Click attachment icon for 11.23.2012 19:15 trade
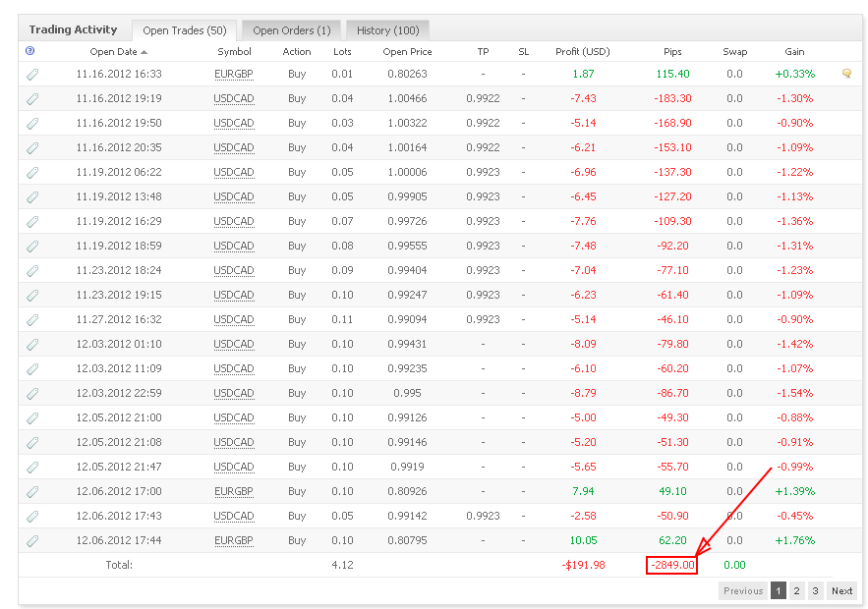868x609 pixels. (x=32, y=296)
